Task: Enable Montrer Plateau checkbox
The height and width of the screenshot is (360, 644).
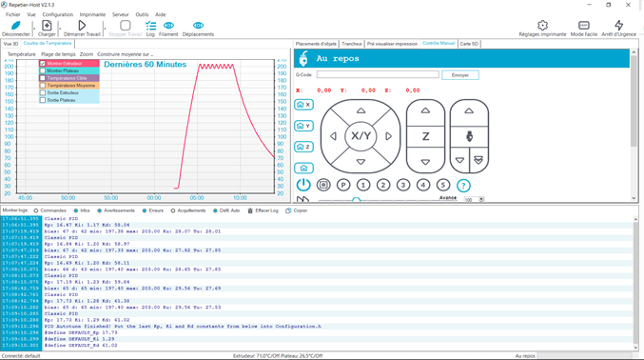Action: (x=42, y=70)
